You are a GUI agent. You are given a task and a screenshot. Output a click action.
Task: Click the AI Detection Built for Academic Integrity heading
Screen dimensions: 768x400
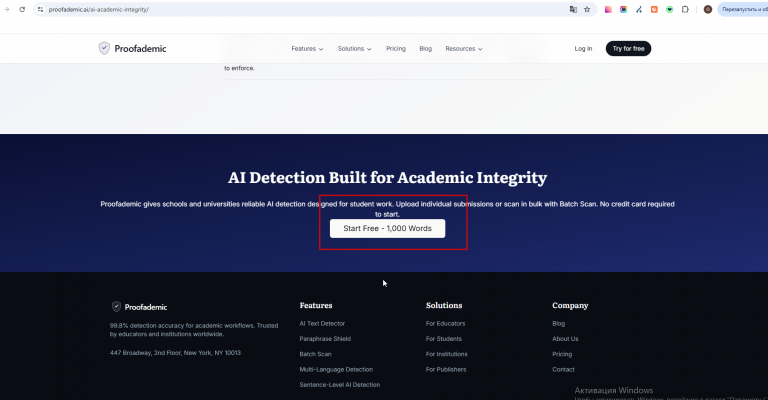coord(387,177)
